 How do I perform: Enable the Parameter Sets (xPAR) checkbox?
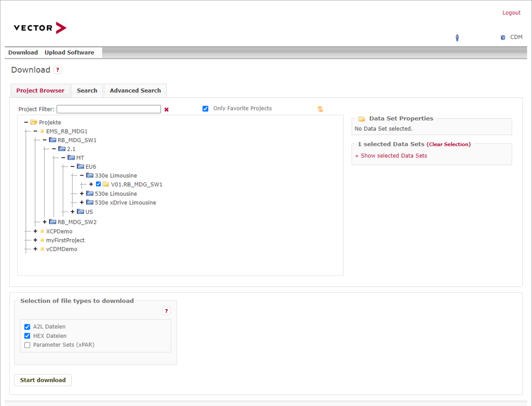(27, 345)
